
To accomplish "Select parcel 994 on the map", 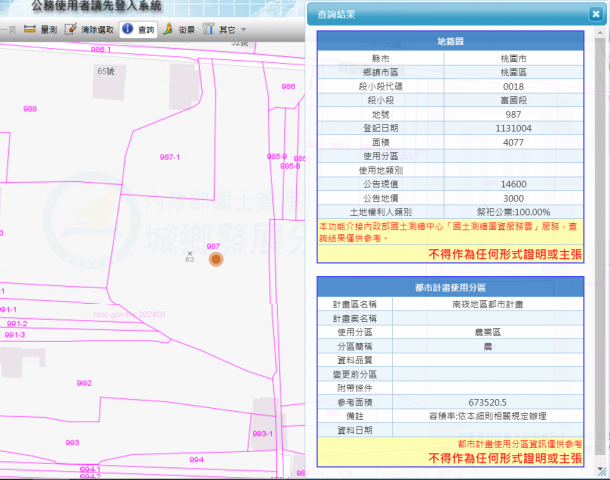I will (196, 459).
